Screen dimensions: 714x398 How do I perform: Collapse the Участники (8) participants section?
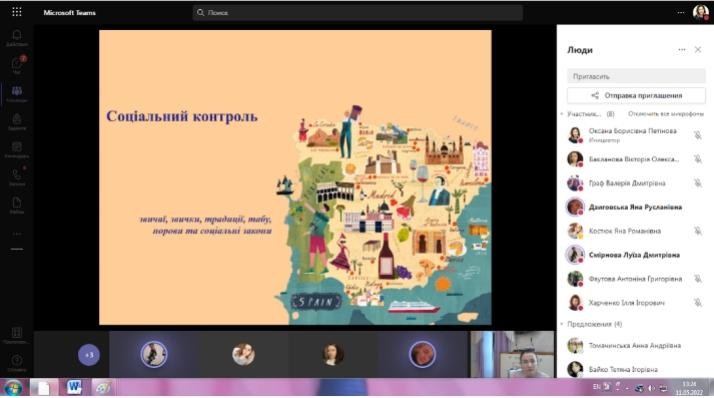point(561,114)
